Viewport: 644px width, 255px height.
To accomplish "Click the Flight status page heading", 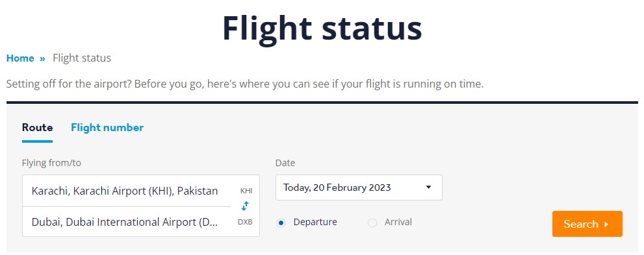I will 322,28.
